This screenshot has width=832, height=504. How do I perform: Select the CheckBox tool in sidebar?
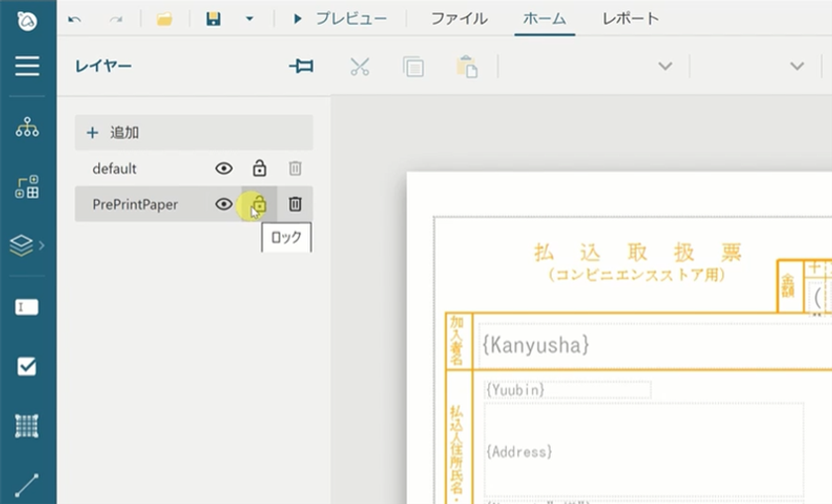point(27,366)
